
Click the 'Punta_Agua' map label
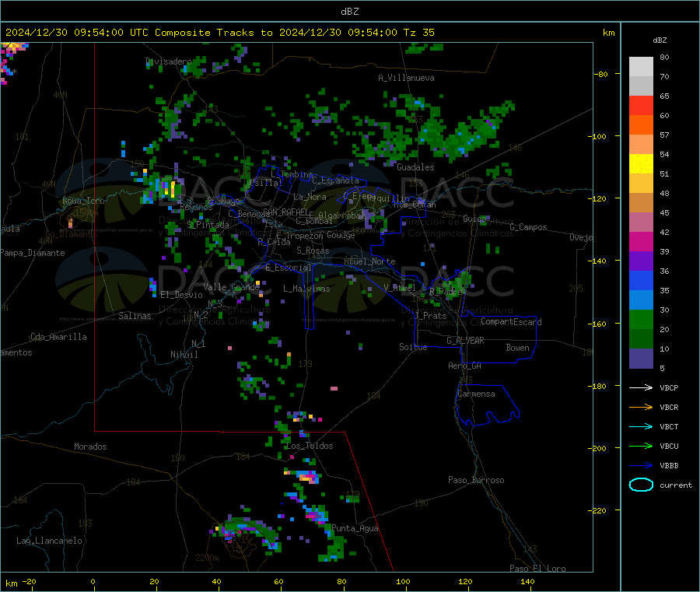[355, 528]
